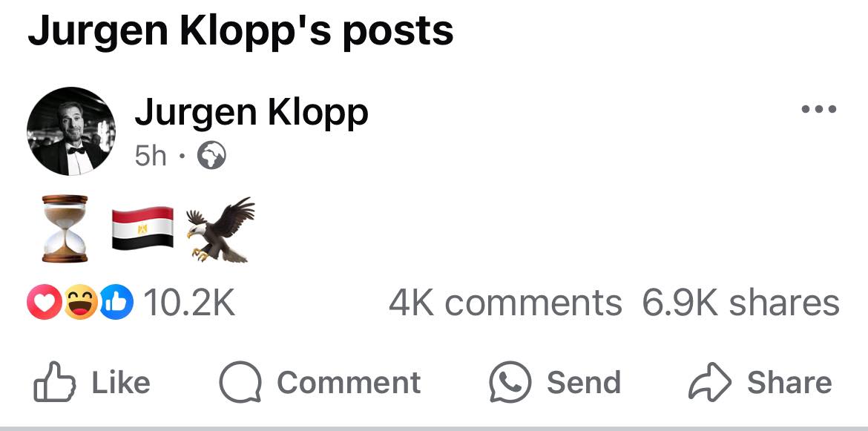Click the Share arrow icon
Screen dimensions: 868x431
[x=710, y=383]
